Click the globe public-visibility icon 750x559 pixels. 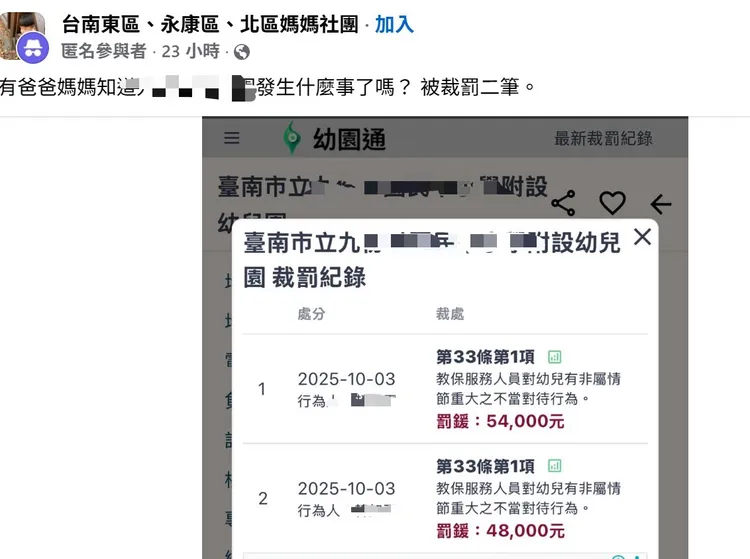pos(242,52)
